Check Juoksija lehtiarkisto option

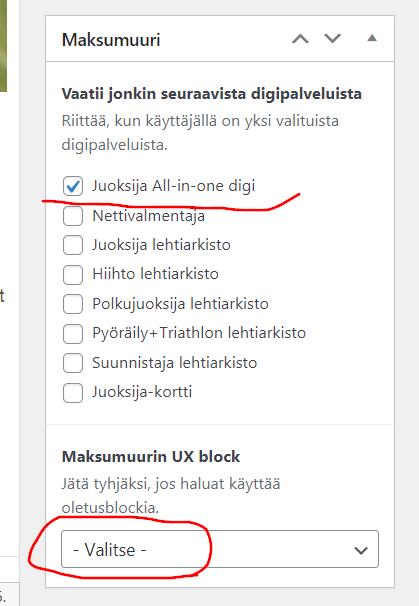pyautogui.click(x=73, y=245)
